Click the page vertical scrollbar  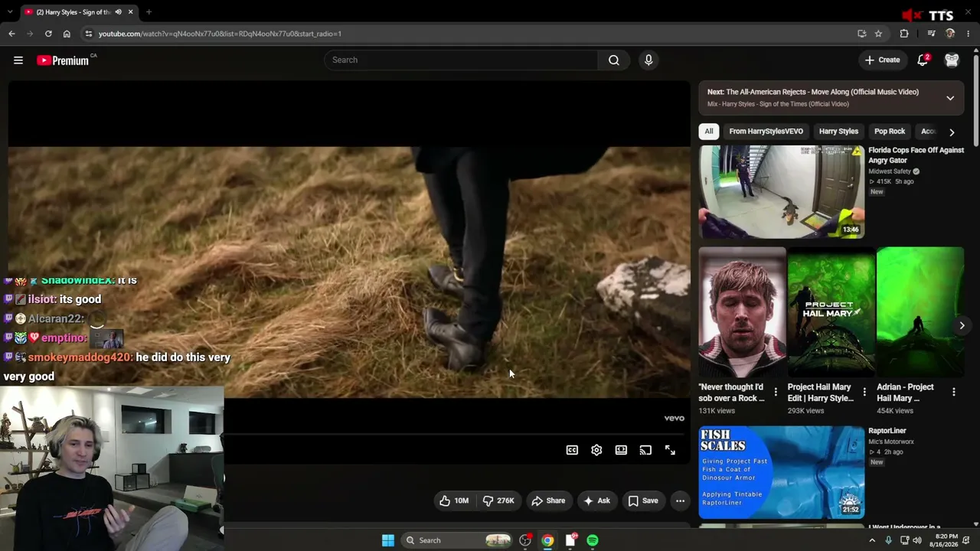(x=975, y=99)
